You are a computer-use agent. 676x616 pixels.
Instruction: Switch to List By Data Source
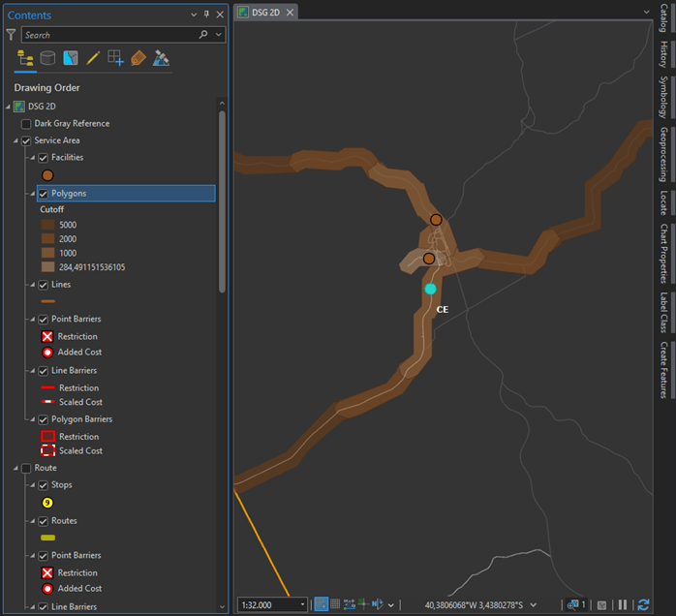[47, 58]
